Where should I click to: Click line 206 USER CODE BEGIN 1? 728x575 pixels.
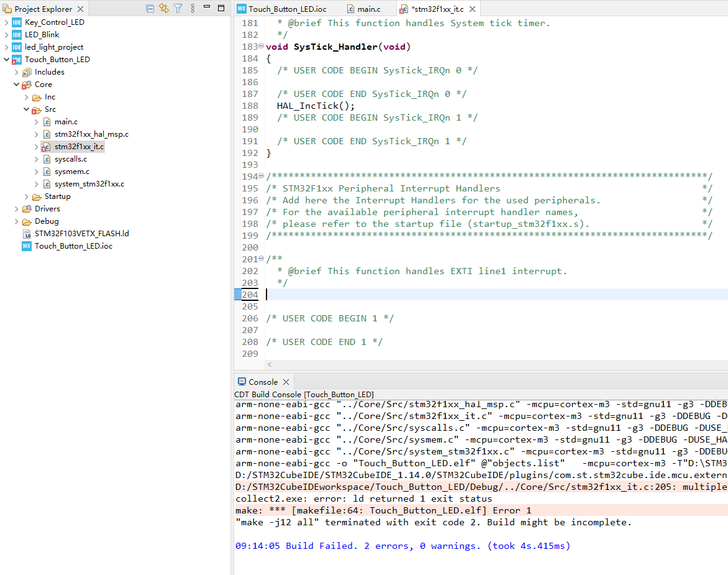330,318
